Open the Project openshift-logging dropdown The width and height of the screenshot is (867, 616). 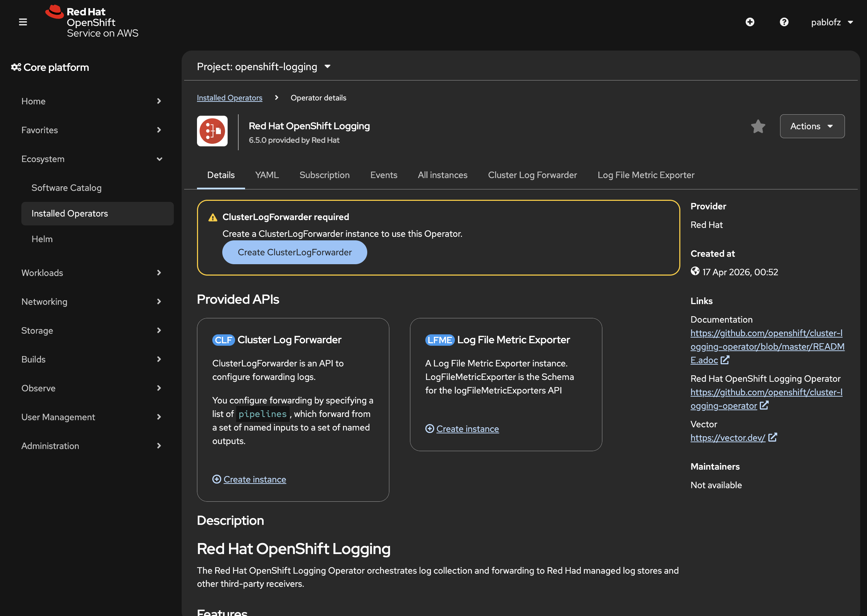(264, 67)
